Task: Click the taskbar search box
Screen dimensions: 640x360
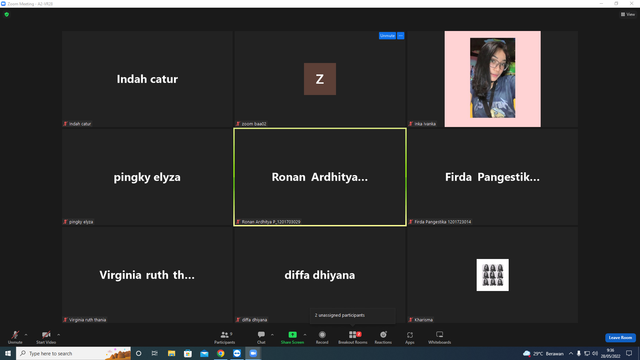Action: [73, 353]
